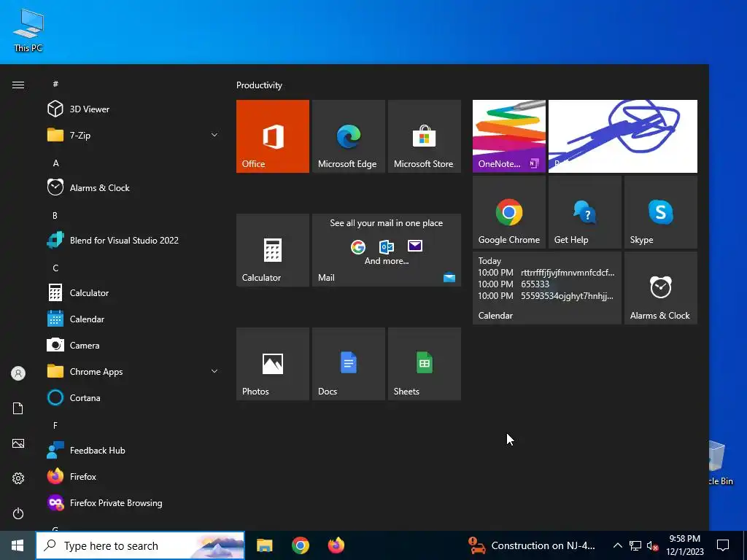747x560 pixels.
Task: Launch Blend for Visual Studio 2022
Action: 133,241
